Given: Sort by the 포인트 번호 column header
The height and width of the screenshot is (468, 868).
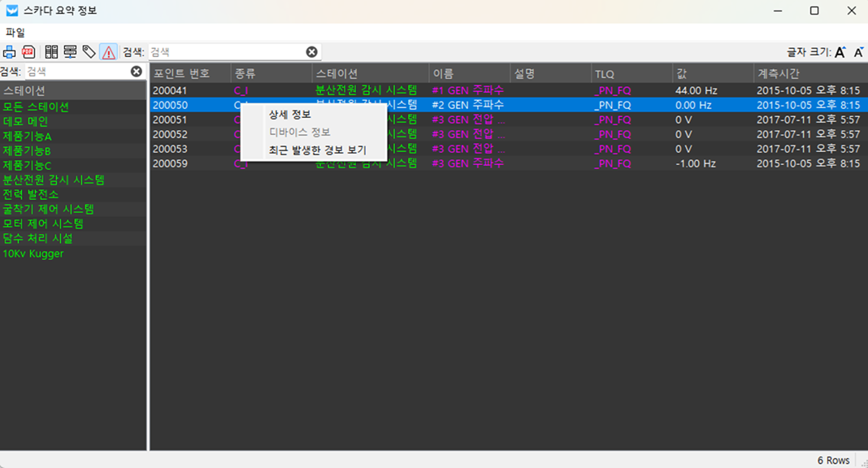Looking at the screenshot, I should tap(182, 74).
